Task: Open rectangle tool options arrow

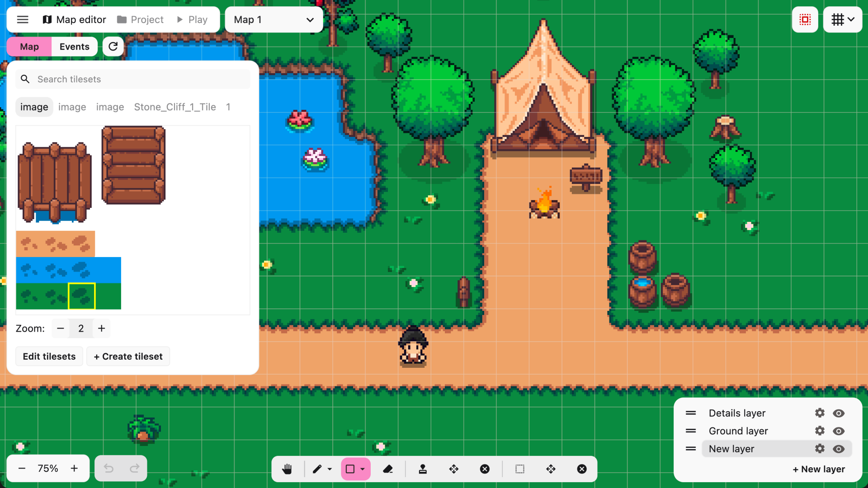Action: tap(363, 469)
